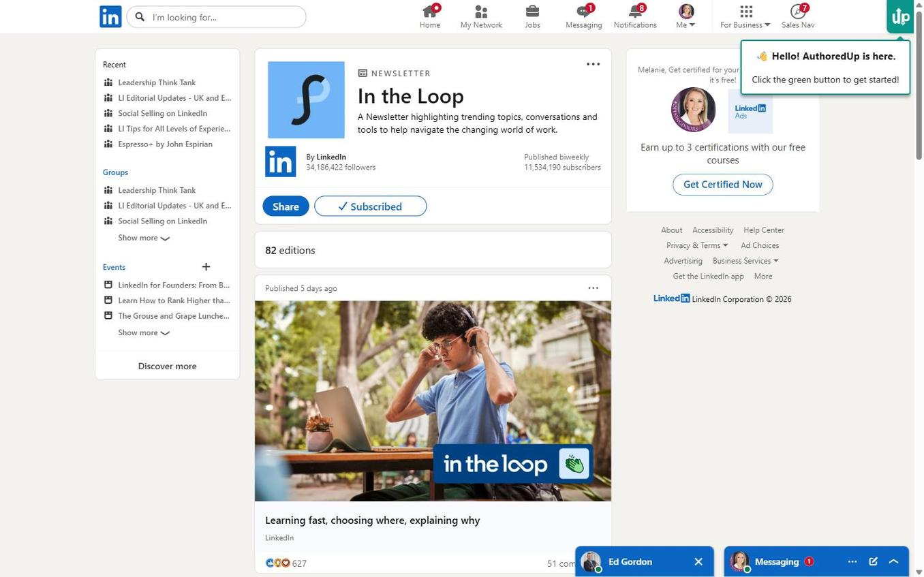924x577 pixels.
Task: Click the LinkedIn Ads logo tile
Action: click(750, 110)
